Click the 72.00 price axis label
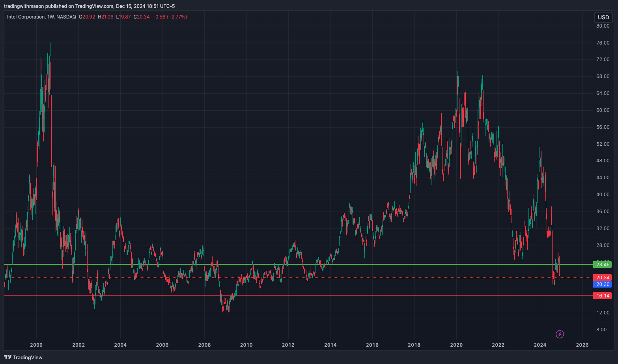The width and height of the screenshot is (618, 364). click(603, 59)
